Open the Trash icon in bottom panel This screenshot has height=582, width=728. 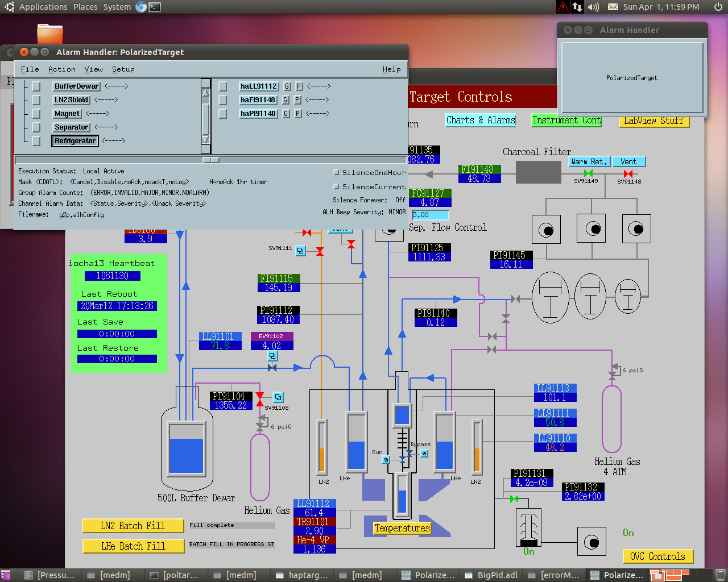pos(720,575)
